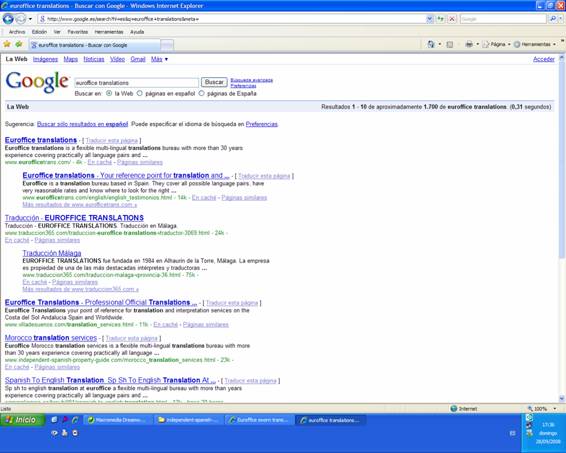566x453 pixels.
Task: Expand the Print dropdown arrow
Action: tap(478, 44)
